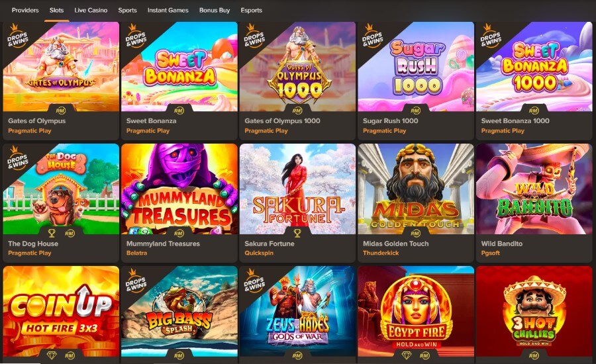Click the Pragmatic Play link under Sugar Rush 1000

[x=384, y=130]
